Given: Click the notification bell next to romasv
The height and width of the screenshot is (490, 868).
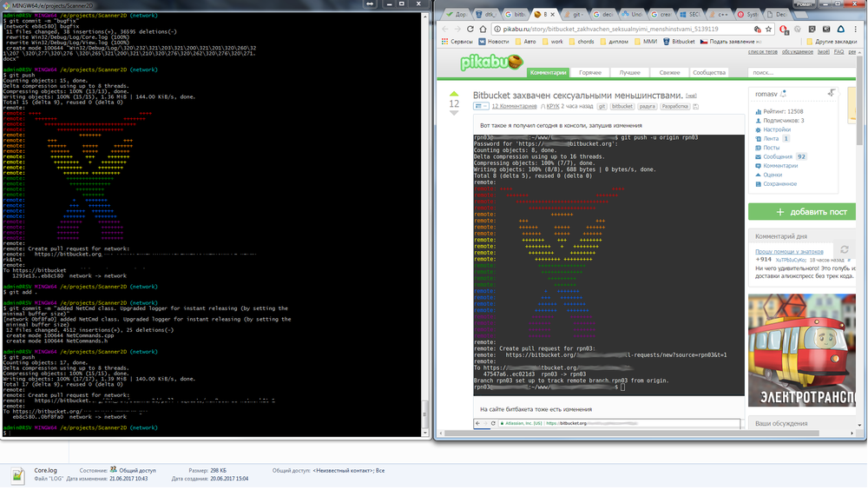Looking at the screenshot, I should pyautogui.click(x=783, y=94).
